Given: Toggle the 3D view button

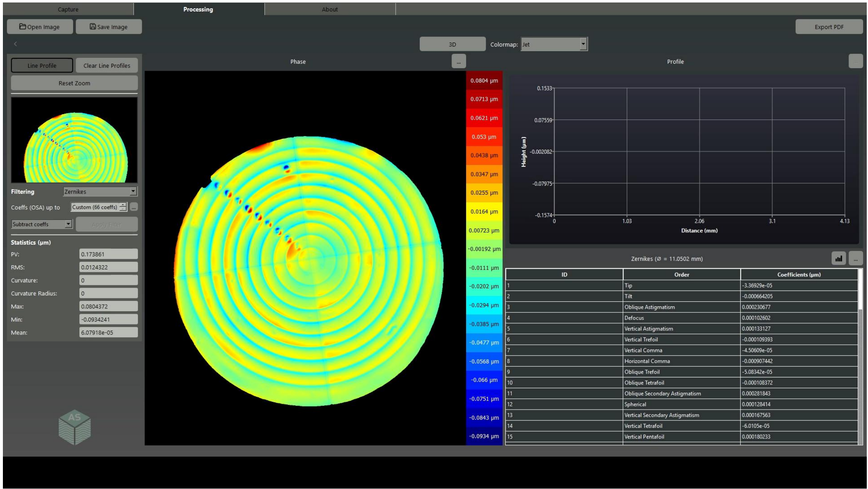Looking at the screenshot, I should tap(452, 44).
